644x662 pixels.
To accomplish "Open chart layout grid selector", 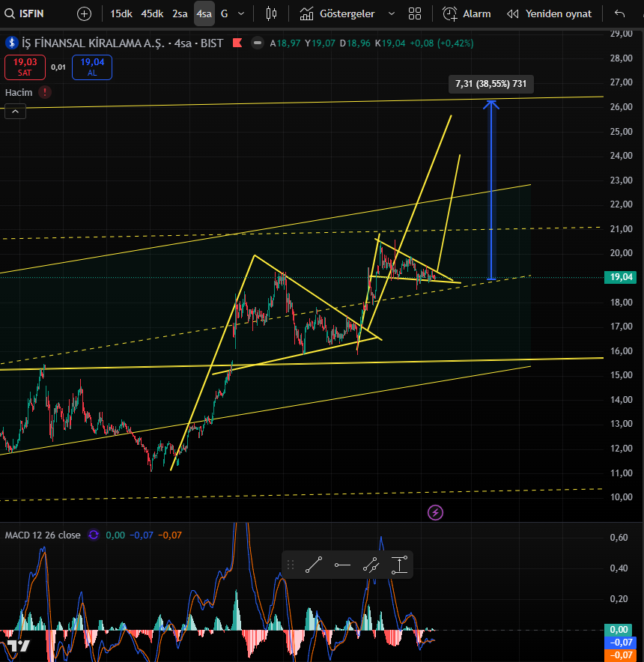I will pyautogui.click(x=415, y=14).
